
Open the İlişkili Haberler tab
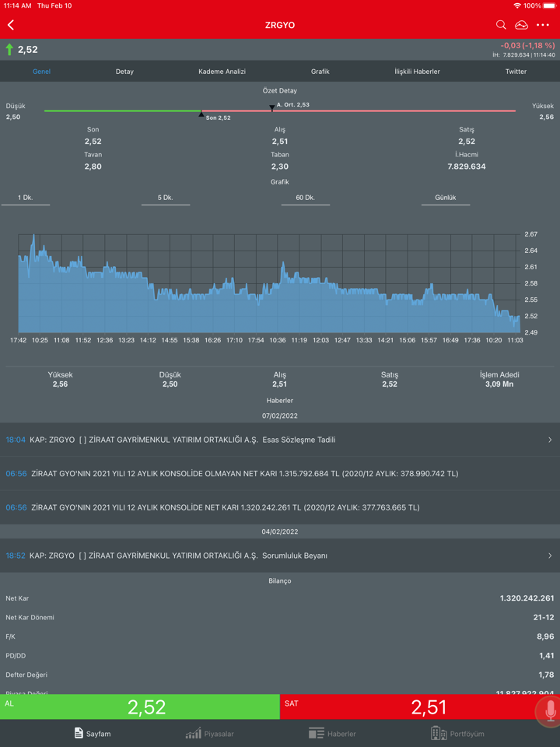(417, 72)
